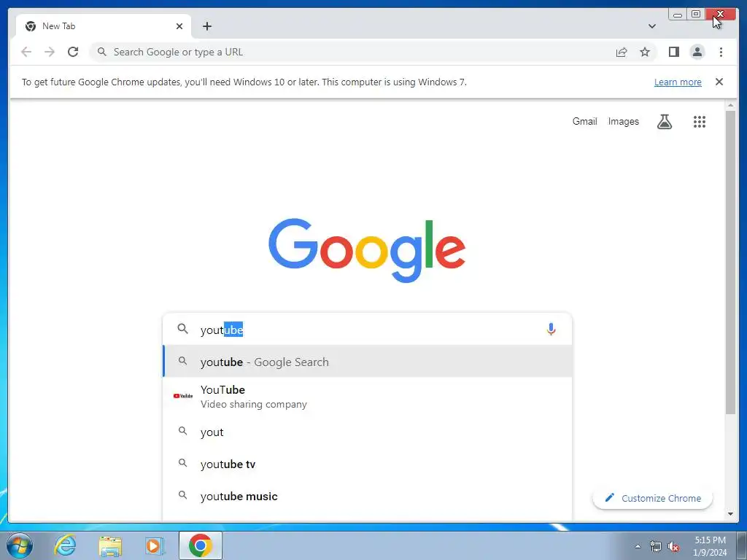Choose the 'yout' suggestion
Image resolution: width=747 pixels, height=560 pixels.
coord(368,432)
